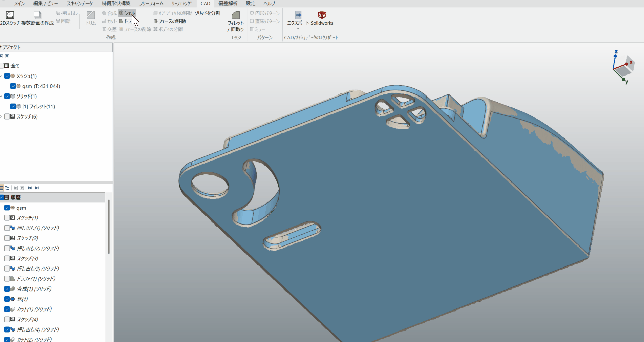Toggle the 球(1) history checkbox
This screenshot has width=644, height=342.
tap(7, 299)
